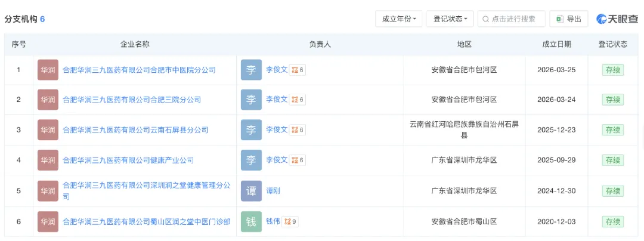644x241 pixels.
Task: Click the 天眼查 logo
Action: point(617,18)
